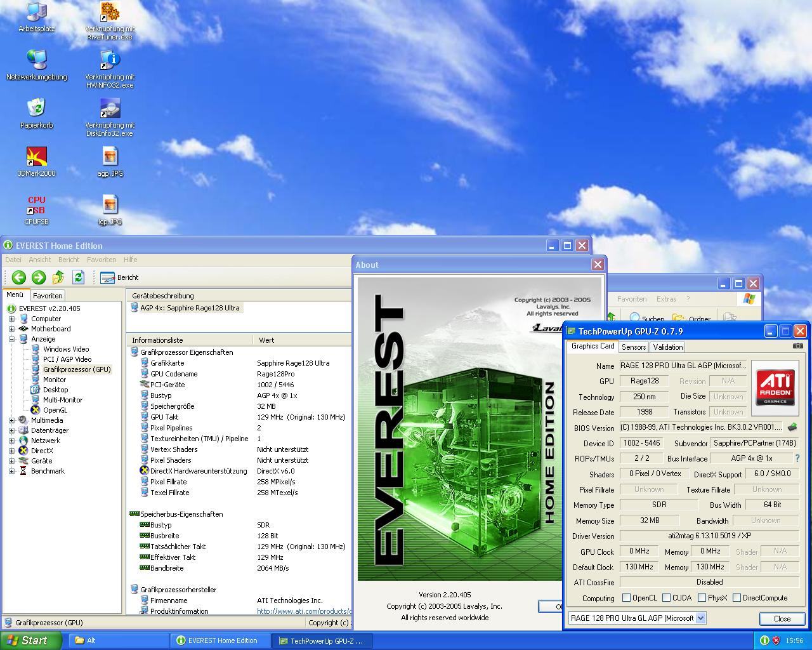The image size is (812, 650).
Task: Click the ATI Radeon logo in GPU-Z
Action: (x=775, y=388)
